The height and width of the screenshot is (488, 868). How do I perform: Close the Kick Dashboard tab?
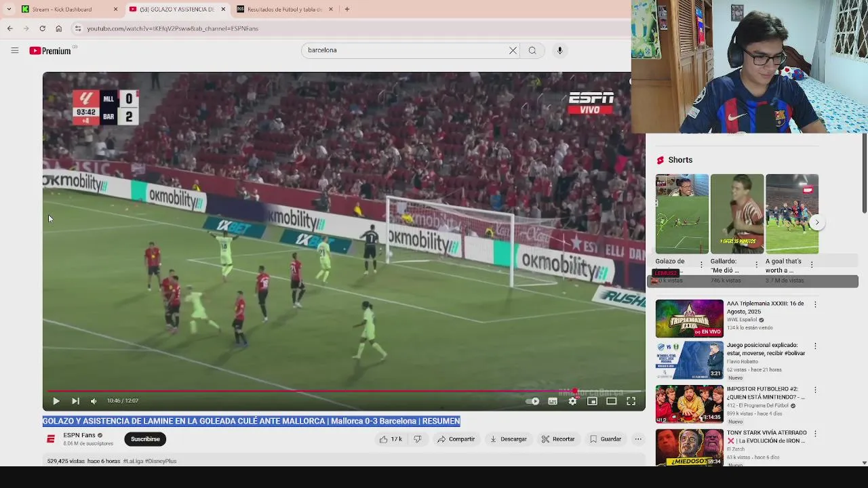click(115, 9)
